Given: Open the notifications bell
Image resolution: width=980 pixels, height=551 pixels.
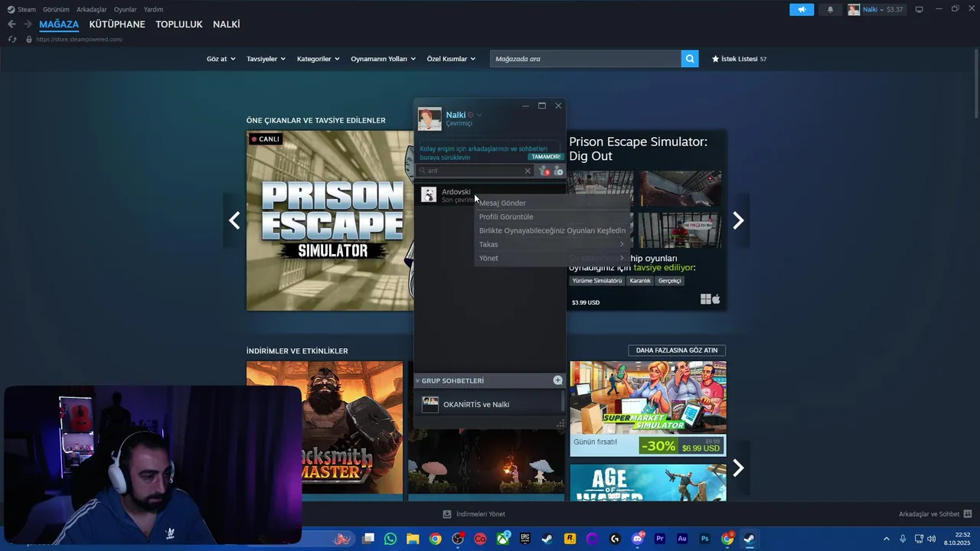Looking at the screenshot, I should click(x=831, y=9).
